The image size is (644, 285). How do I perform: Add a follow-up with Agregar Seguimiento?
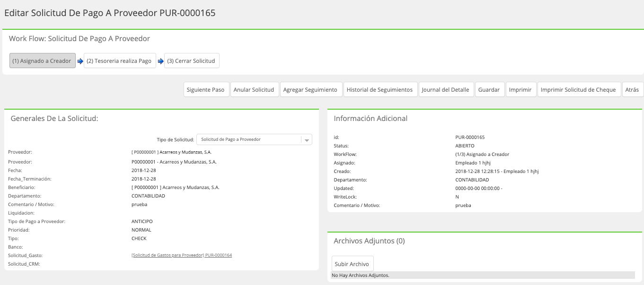point(310,90)
